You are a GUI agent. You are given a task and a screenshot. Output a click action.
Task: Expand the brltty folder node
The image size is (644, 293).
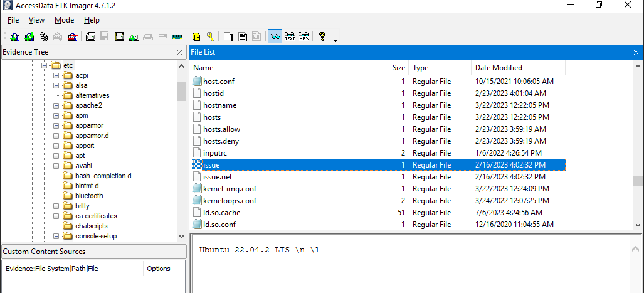coord(56,206)
